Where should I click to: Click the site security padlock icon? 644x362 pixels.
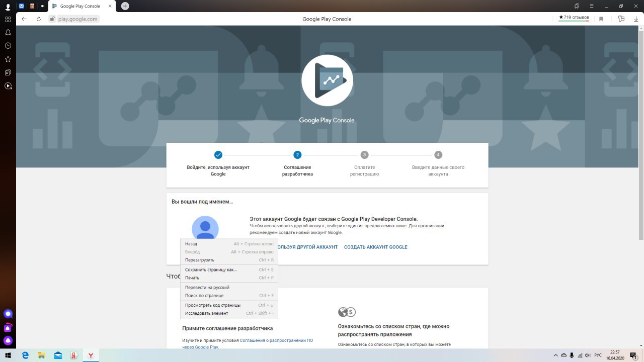pos(52,19)
